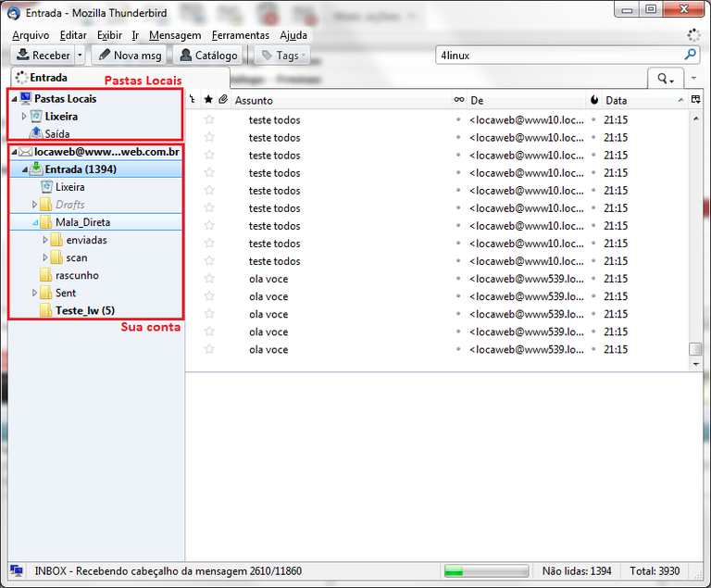Star the third teste todos message
The height and width of the screenshot is (588, 711).
(x=209, y=156)
